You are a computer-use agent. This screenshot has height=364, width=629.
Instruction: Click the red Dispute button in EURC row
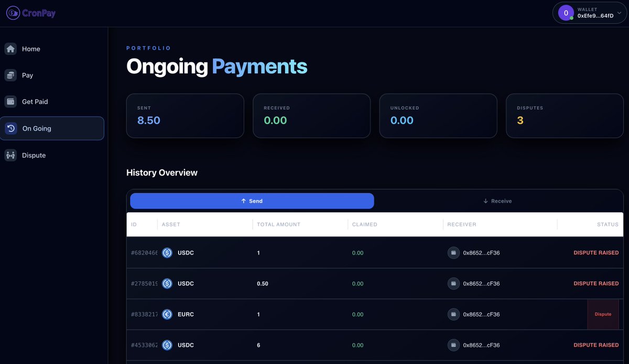tap(603, 314)
